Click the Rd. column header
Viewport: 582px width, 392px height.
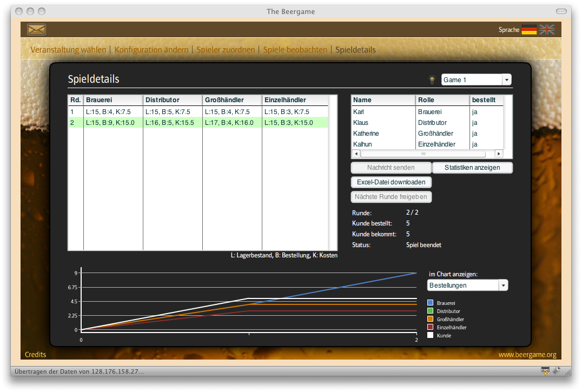76,100
